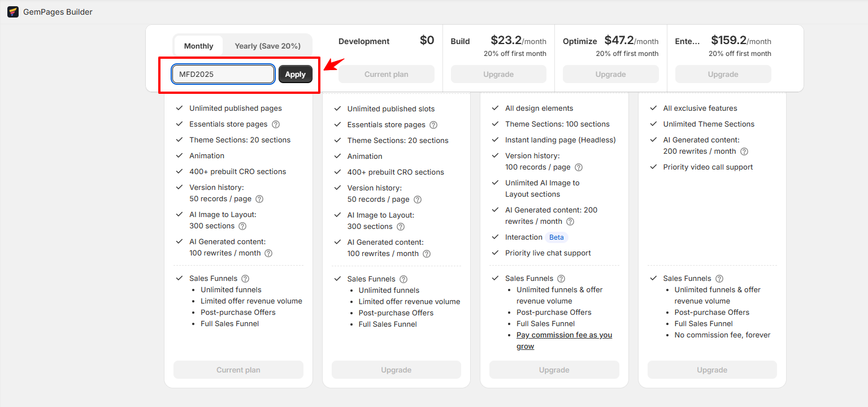868x407 pixels.
Task: Click Upgrade under the Enterprise $159.2 plan header
Action: click(723, 74)
